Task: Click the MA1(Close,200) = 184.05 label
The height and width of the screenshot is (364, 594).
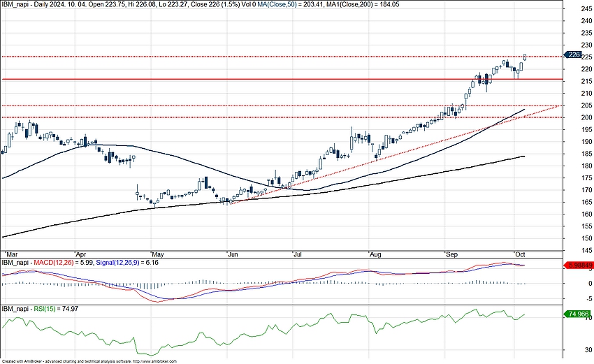Action: click(x=363, y=4)
